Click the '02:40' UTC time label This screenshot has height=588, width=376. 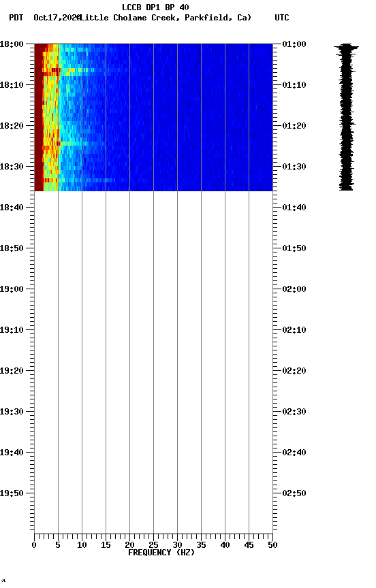(294, 453)
